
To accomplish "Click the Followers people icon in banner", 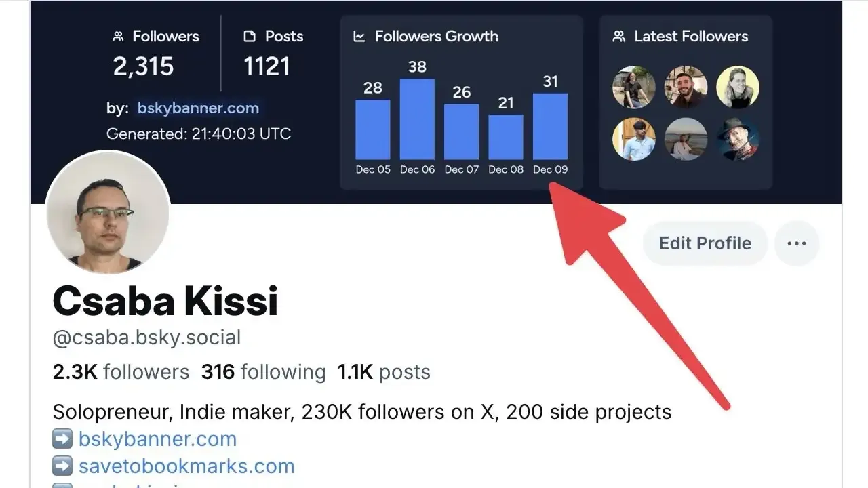I will point(119,37).
